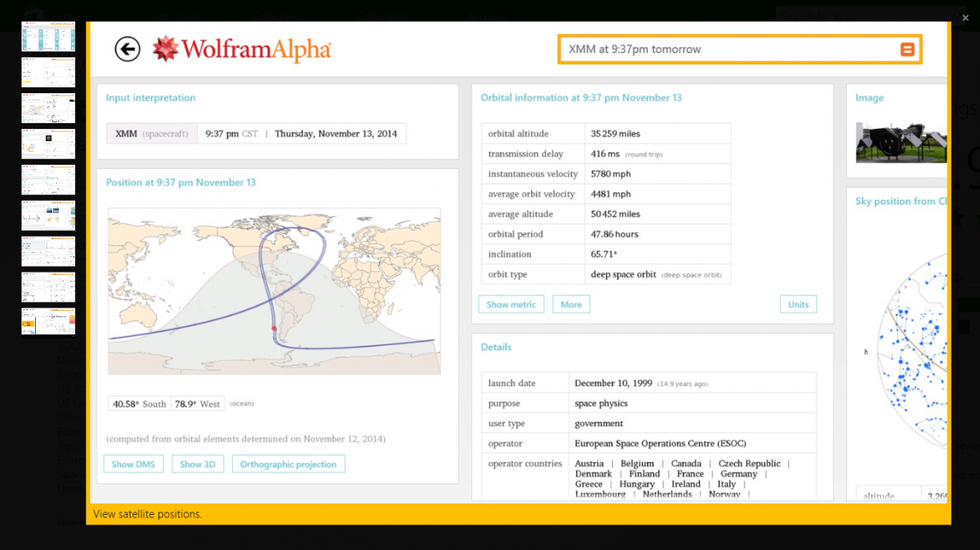This screenshot has height=550, width=980.
Task: Click the 5780 mph instantaneous velocity value
Action: [x=611, y=174]
